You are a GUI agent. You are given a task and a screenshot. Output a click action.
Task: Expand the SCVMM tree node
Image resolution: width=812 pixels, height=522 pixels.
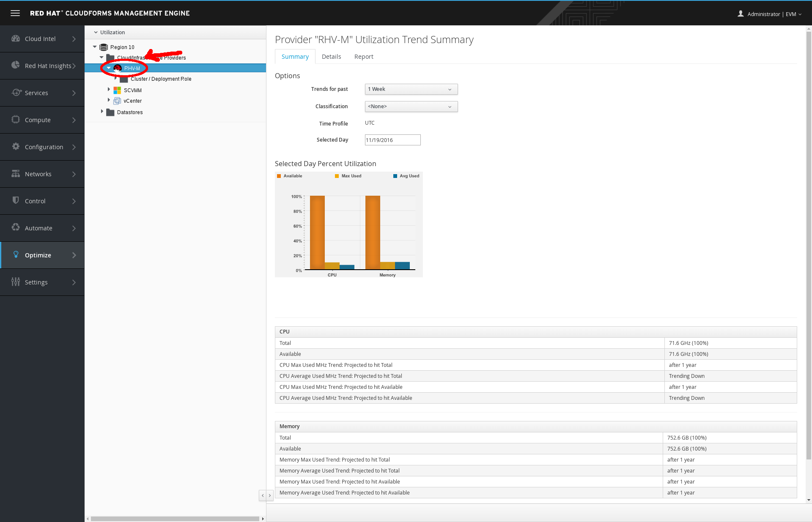pos(109,90)
